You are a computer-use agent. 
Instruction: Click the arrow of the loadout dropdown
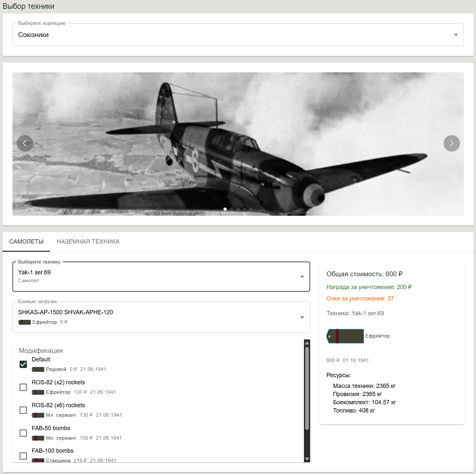click(x=302, y=317)
